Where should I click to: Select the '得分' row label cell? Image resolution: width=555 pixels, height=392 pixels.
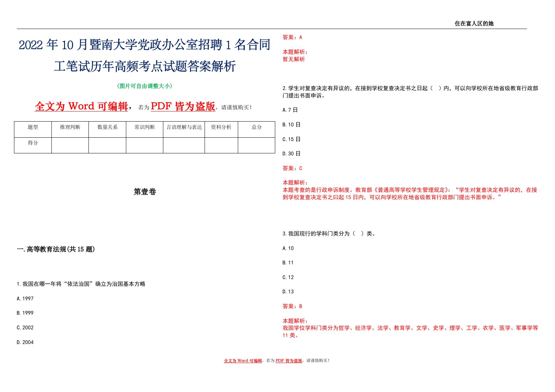(x=33, y=145)
